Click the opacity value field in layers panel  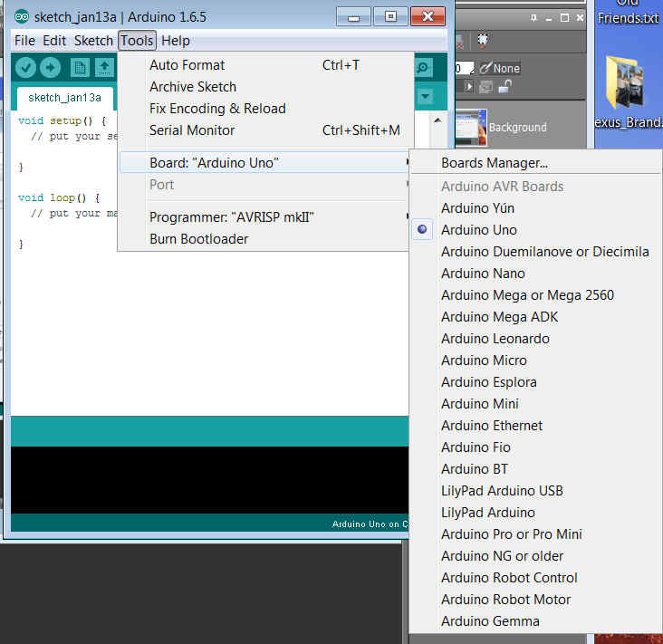click(463, 68)
